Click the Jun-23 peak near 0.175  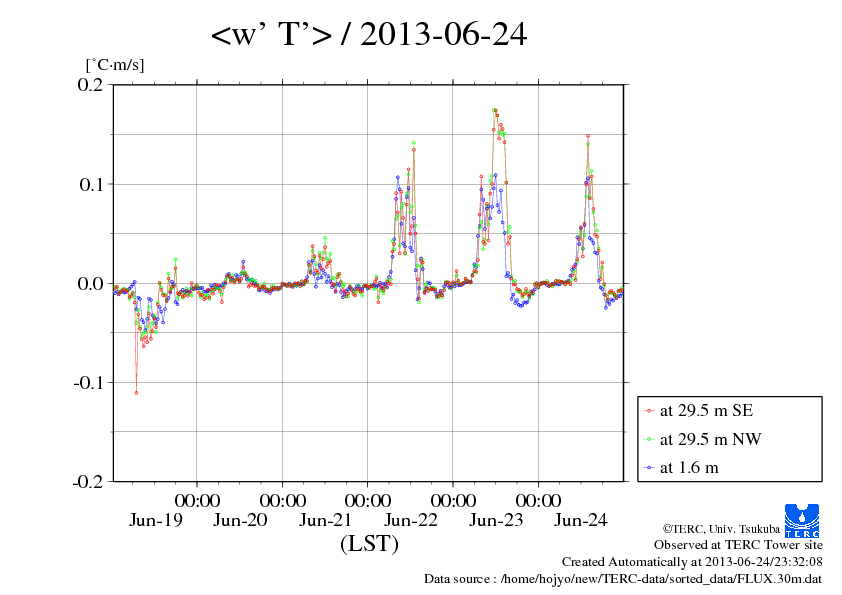(494, 110)
